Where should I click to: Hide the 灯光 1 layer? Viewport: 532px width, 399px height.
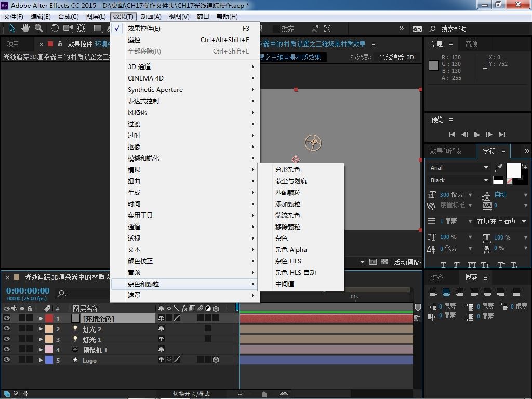[6, 339]
